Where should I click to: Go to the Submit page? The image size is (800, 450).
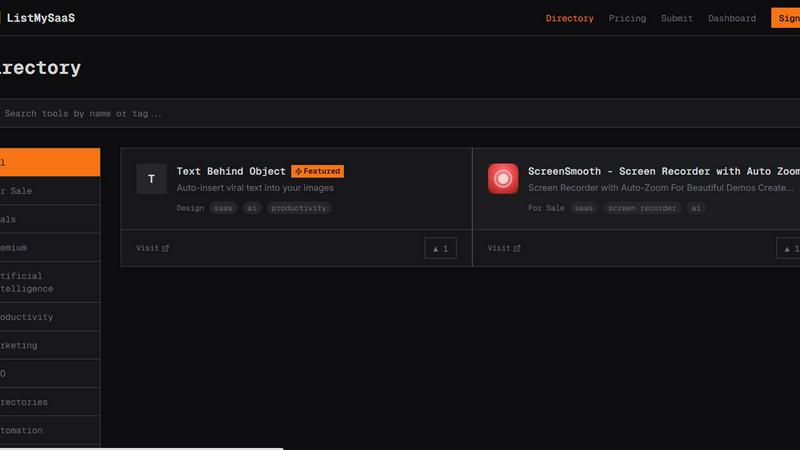tap(677, 18)
